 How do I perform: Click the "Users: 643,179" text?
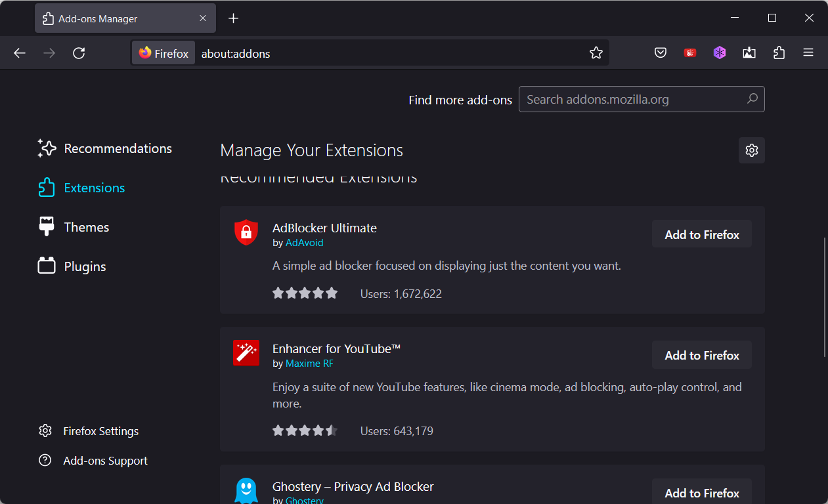(397, 431)
